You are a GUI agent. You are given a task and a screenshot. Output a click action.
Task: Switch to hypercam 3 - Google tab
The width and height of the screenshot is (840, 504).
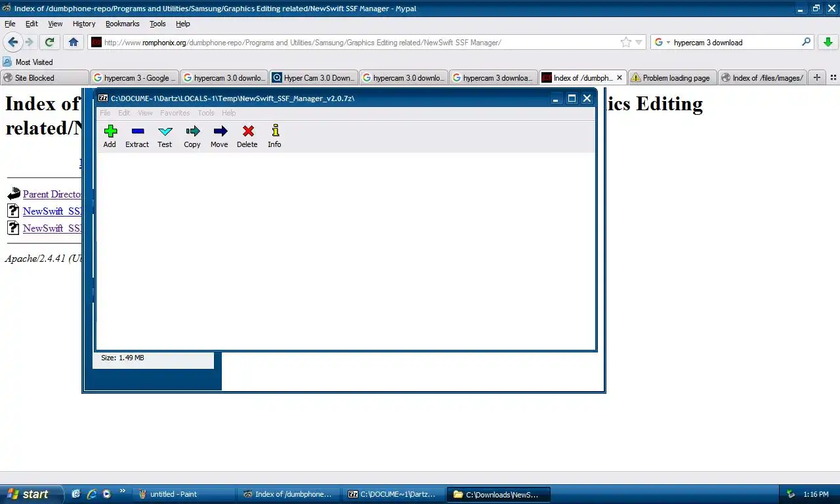(x=134, y=77)
